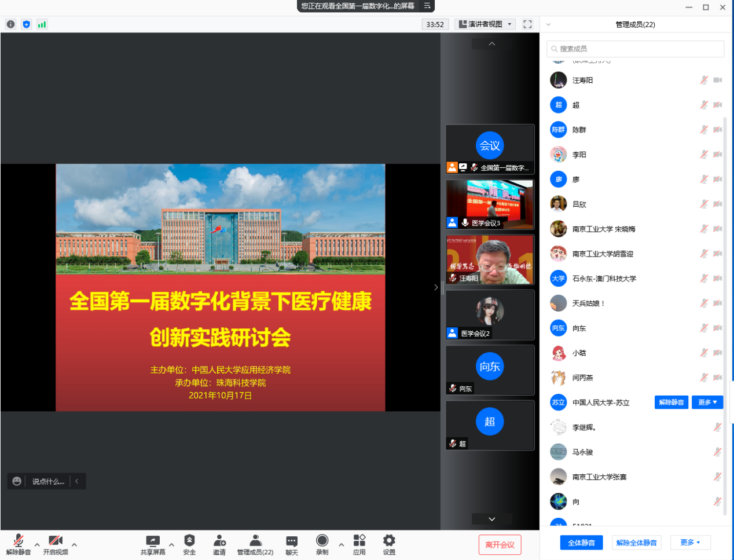This screenshot has height=560, width=734.
Task: Open the Chat (聊天) icon
Action: pyautogui.click(x=292, y=541)
